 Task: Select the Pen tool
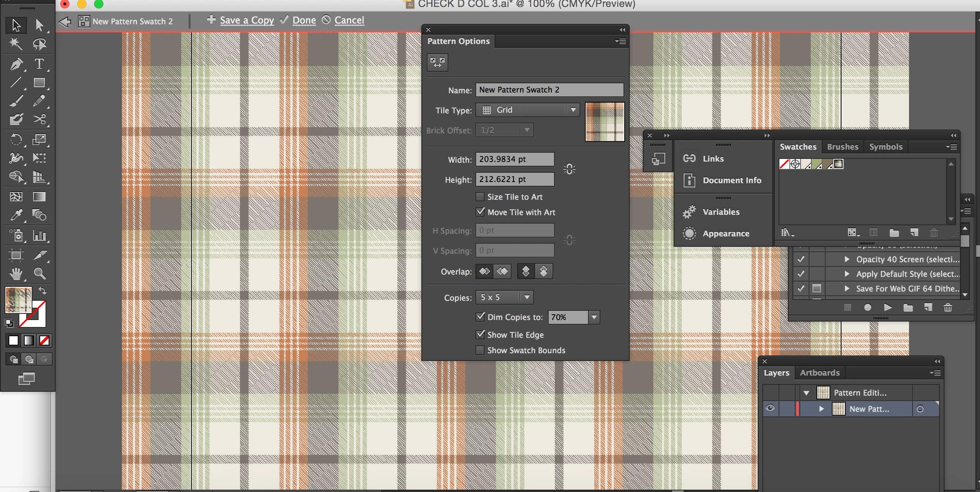pos(16,64)
